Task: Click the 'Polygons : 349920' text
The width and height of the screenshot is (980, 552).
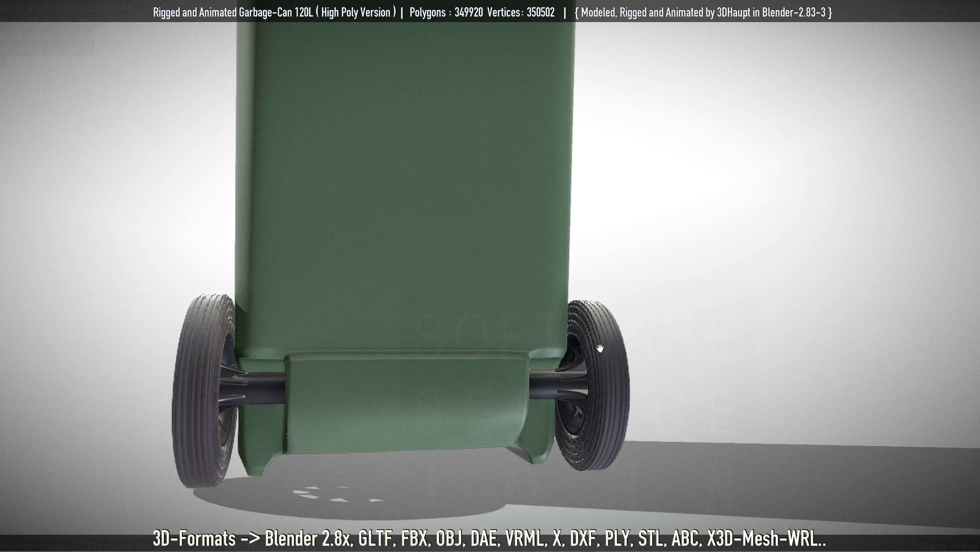Action: click(446, 13)
